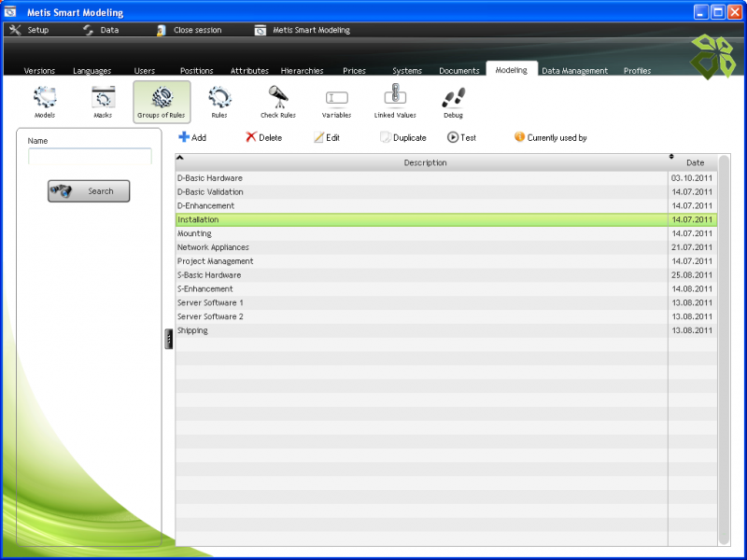Duplicate the selected group
Image resolution: width=747 pixels, height=560 pixels.
coord(402,137)
